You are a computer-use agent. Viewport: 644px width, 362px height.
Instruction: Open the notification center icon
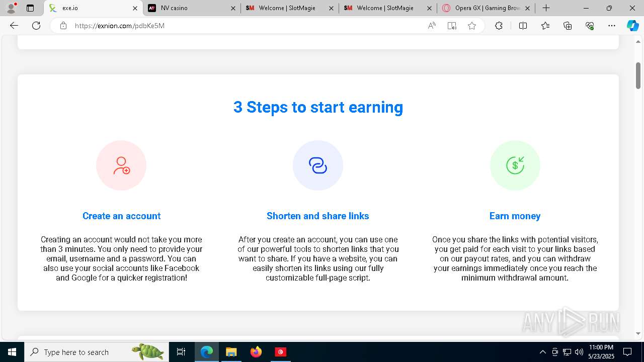pyautogui.click(x=627, y=352)
